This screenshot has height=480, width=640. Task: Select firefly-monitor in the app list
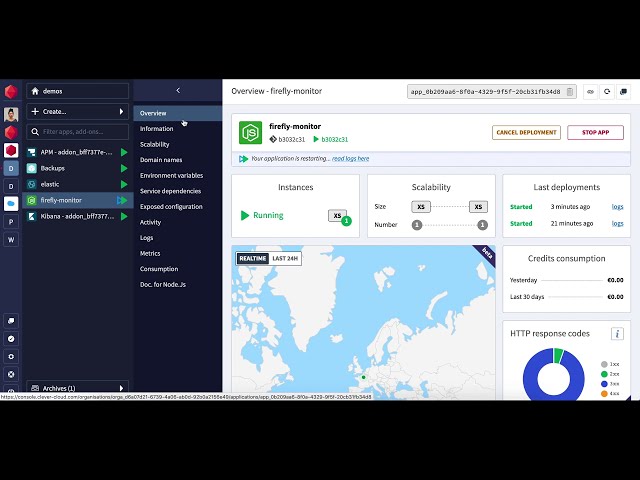pos(78,200)
